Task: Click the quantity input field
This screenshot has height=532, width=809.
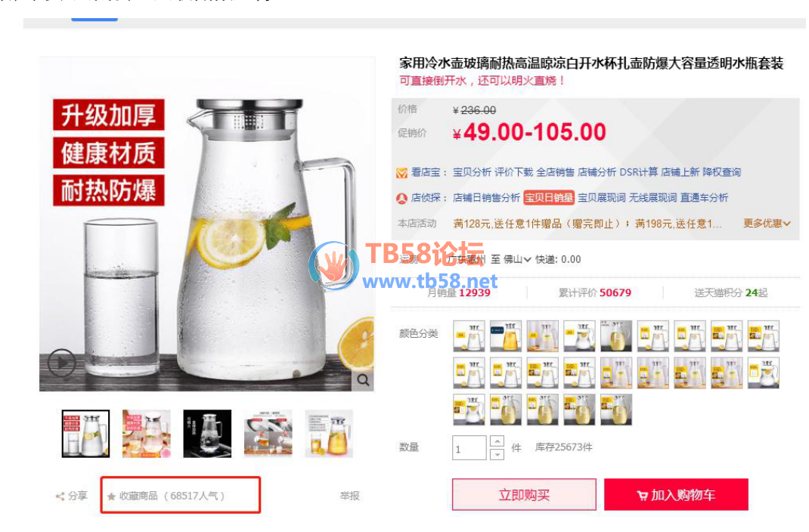Action: tap(469, 448)
